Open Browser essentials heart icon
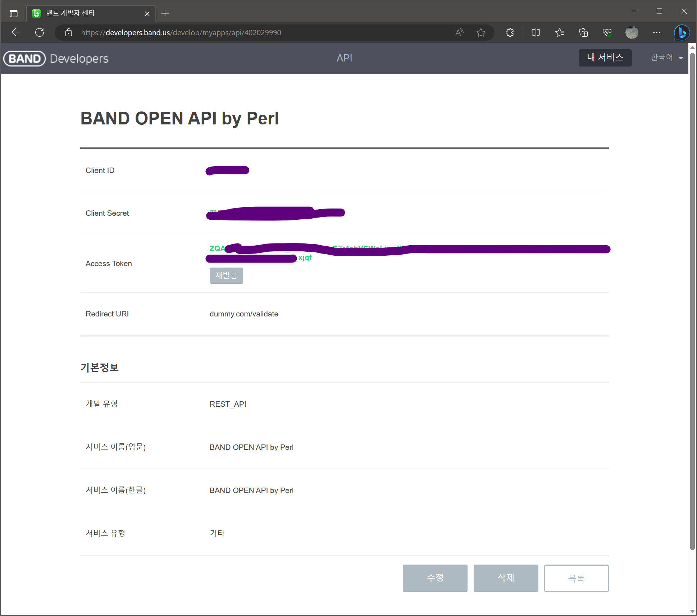The height and width of the screenshot is (616, 697). pyautogui.click(x=607, y=33)
